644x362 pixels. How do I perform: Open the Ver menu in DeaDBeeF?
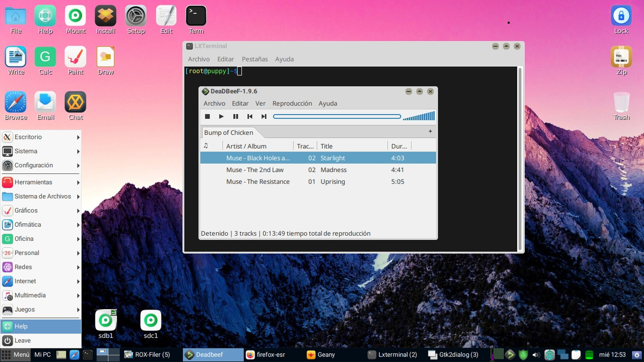click(260, 104)
